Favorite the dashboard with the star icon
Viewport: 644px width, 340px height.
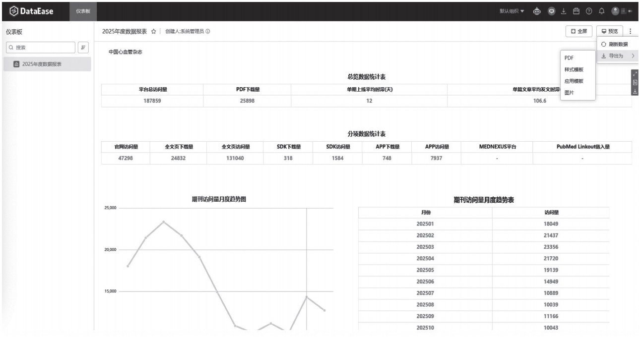pyautogui.click(x=154, y=31)
